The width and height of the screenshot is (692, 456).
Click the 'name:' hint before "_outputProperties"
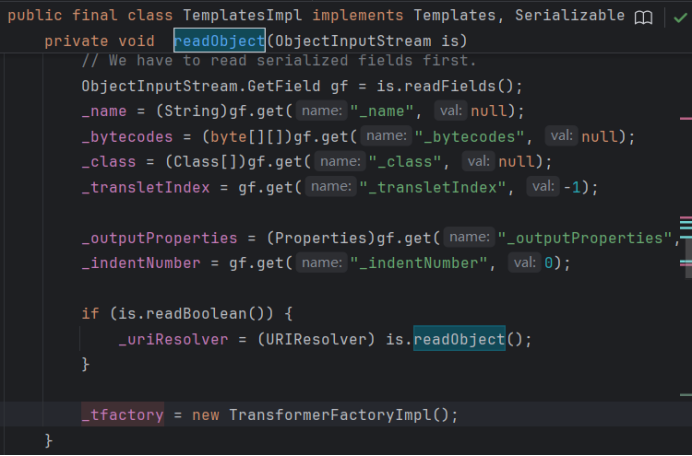[x=468, y=238]
